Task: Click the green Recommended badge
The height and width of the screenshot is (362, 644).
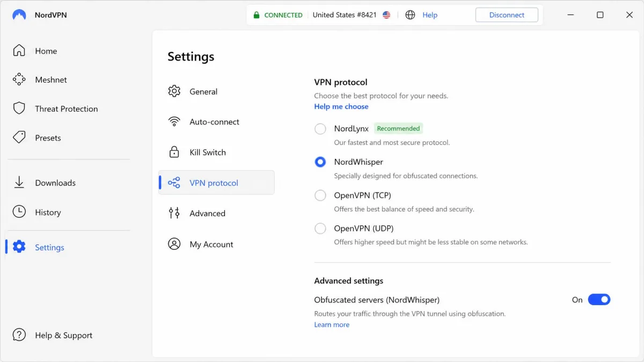Action: click(398, 129)
